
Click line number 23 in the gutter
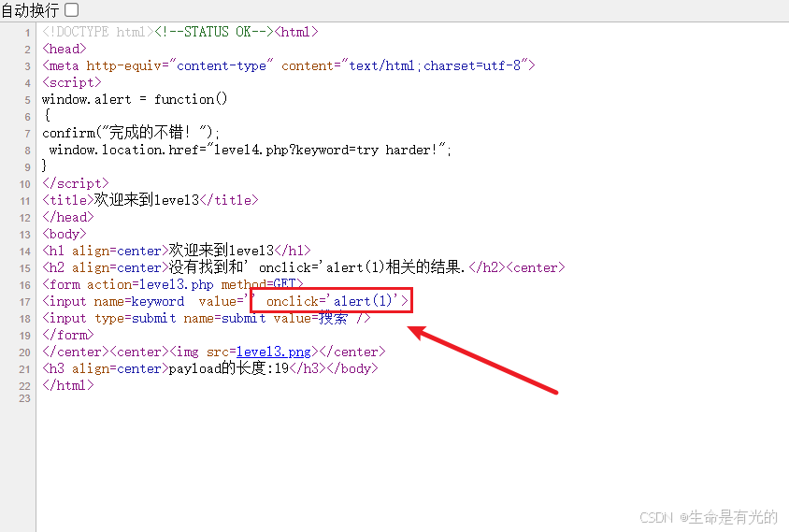pyautogui.click(x=24, y=398)
